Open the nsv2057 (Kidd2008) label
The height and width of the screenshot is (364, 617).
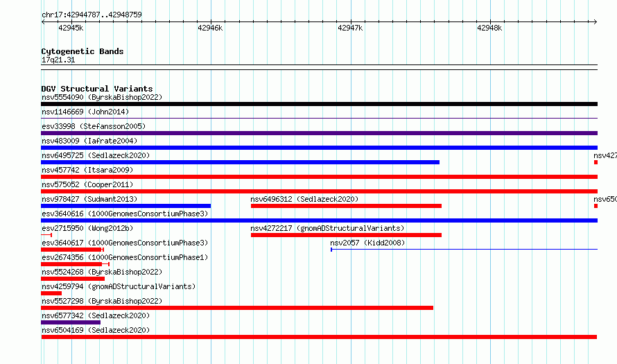coord(367,243)
